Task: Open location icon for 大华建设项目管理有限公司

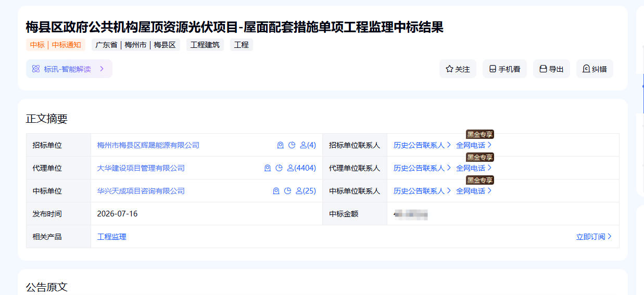Action: (268, 168)
